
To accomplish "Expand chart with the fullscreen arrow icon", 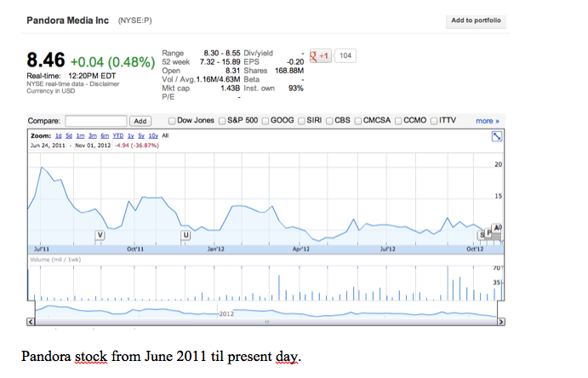I will 496,136.
